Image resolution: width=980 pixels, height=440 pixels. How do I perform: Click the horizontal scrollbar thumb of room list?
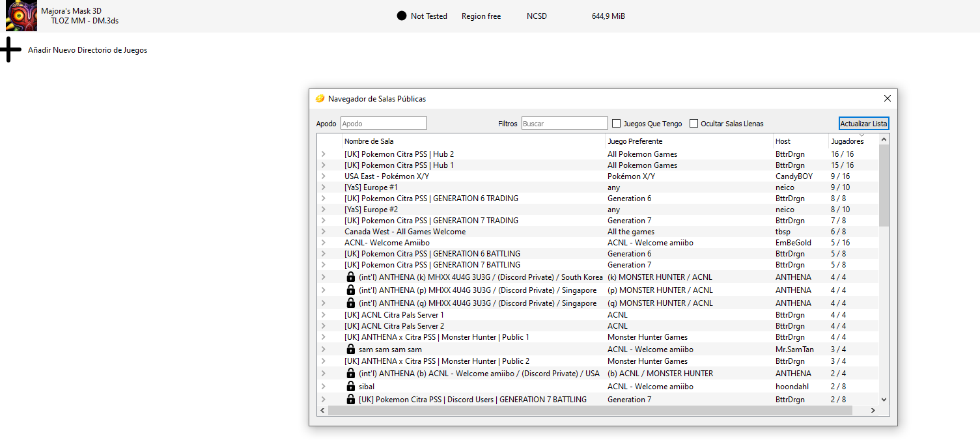pos(590,411)
